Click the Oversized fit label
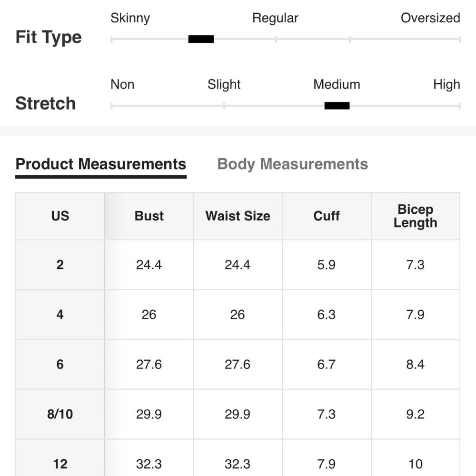The width and height of the screenshot is (476, 476). click(430, 18)
